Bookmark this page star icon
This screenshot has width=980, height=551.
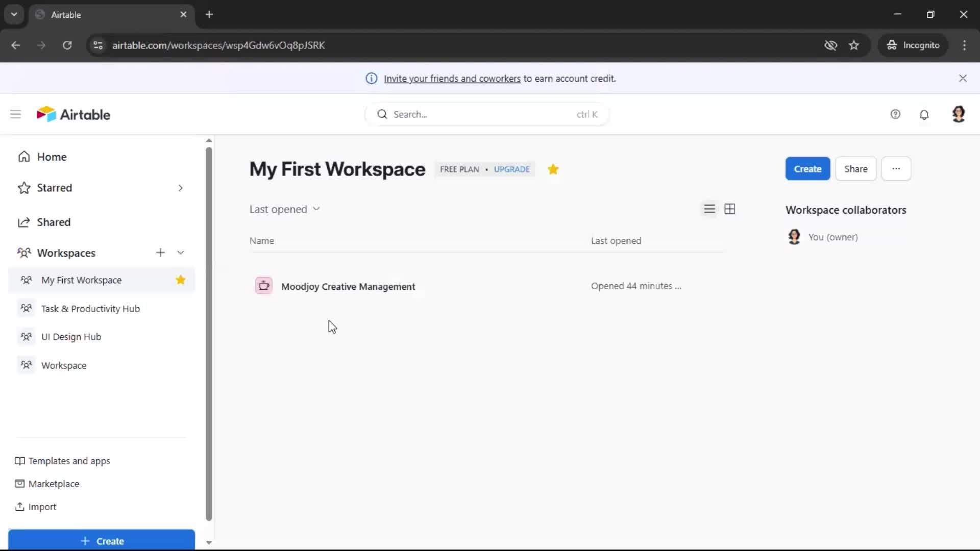tap(854, 45)
